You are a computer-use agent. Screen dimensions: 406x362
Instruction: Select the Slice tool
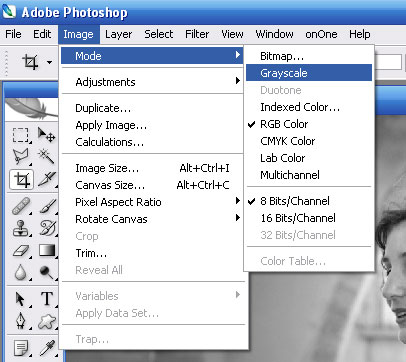click(46, 179)
